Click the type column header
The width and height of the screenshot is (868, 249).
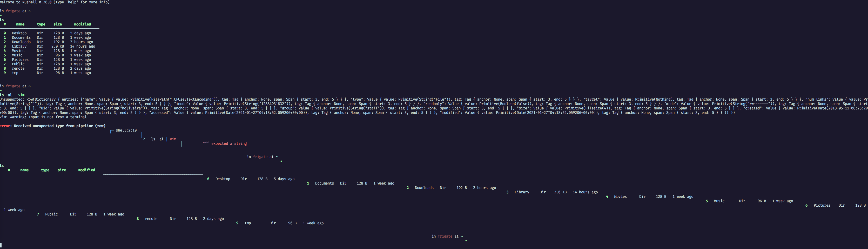click(41, 24)
